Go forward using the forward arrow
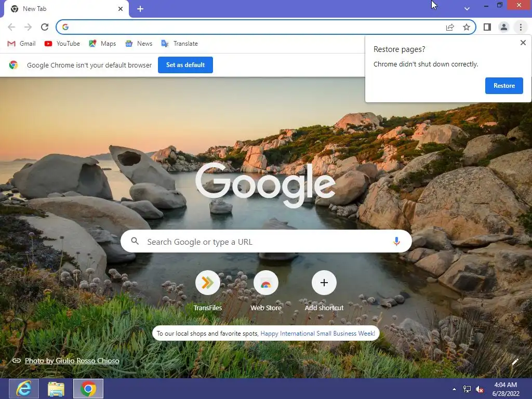 pos(28,27)
